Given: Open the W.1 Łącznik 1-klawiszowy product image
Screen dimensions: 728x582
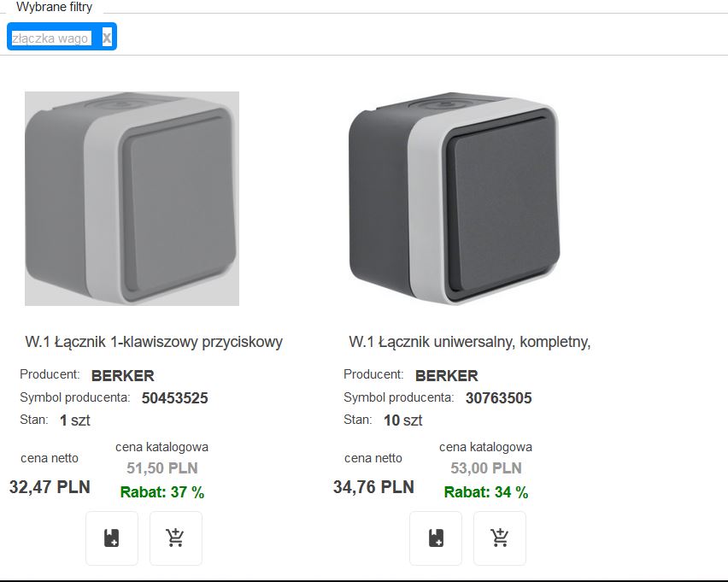Looking at the screenshot, I should pyautogui.click(x=132, y=198).
